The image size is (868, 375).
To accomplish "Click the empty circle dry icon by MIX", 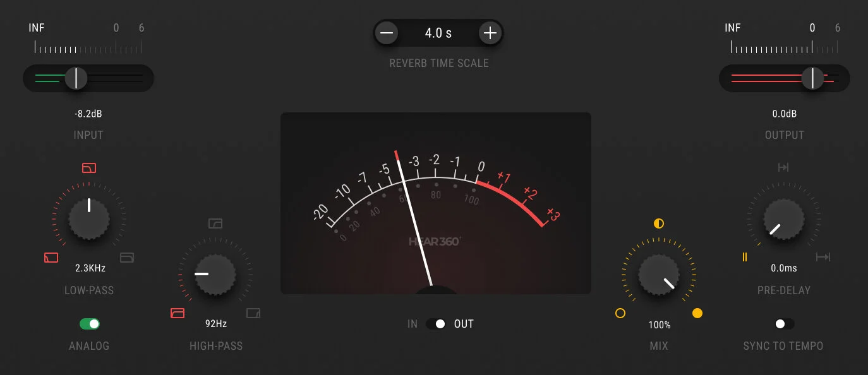I will click(620, 313).
